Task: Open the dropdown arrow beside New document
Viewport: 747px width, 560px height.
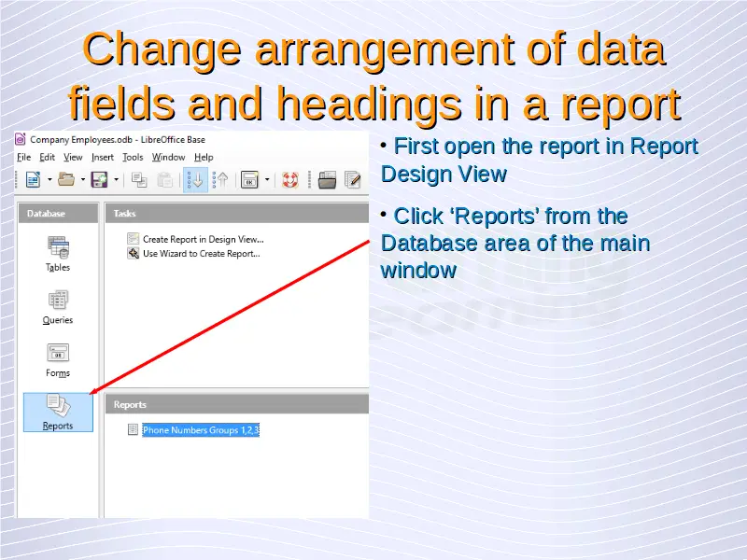Action: (x=49, y=179)
